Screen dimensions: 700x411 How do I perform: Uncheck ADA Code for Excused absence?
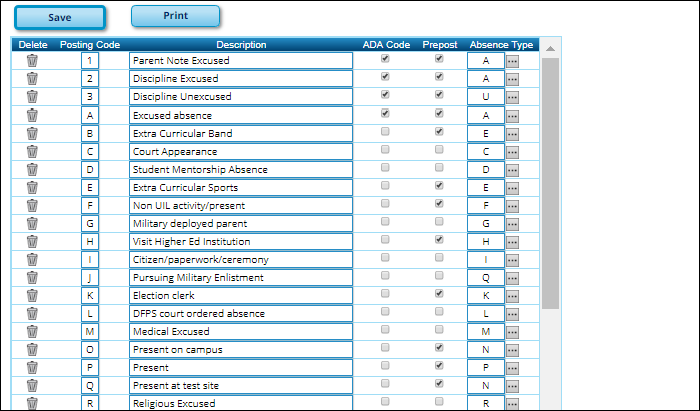coord(385,113)
